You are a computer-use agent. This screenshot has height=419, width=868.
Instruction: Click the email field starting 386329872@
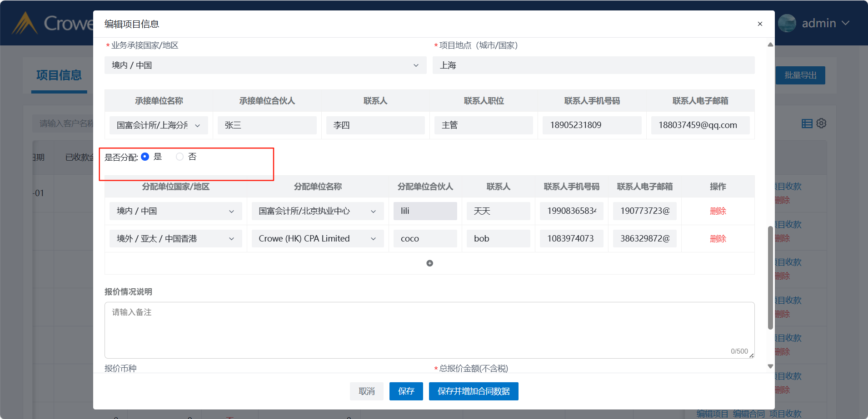pos(645,239)
